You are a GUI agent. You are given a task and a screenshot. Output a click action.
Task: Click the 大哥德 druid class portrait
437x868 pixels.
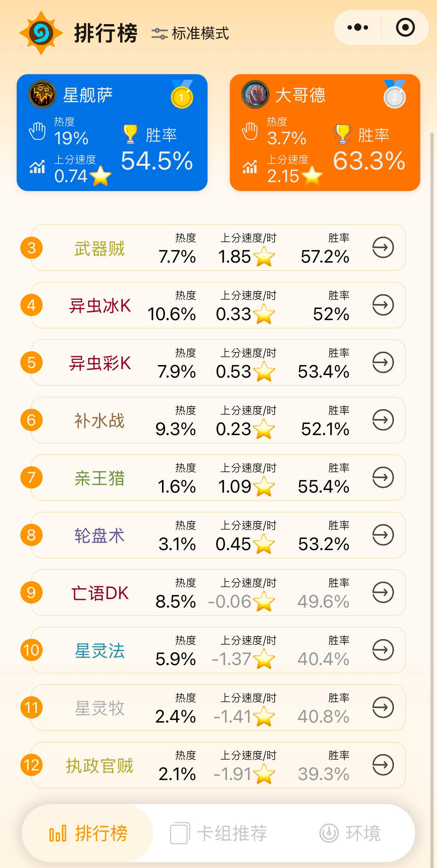pos(255,94)
